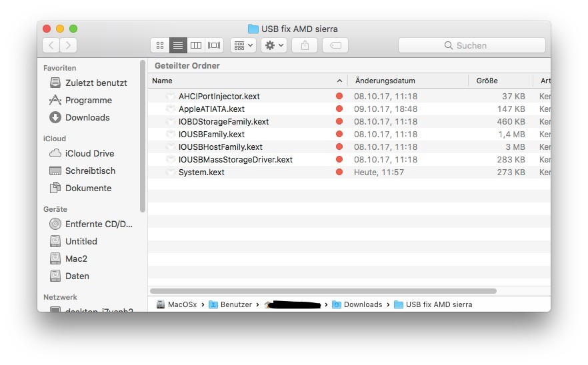Click the Mac2 drive icon
The height and width of the screenshot is (365, 588).
tap(55, 258)
